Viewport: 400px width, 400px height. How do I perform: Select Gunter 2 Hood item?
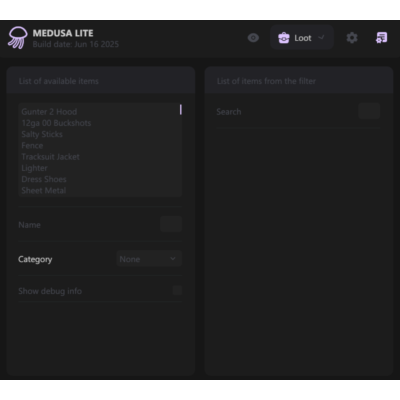(x=49, y=112)
